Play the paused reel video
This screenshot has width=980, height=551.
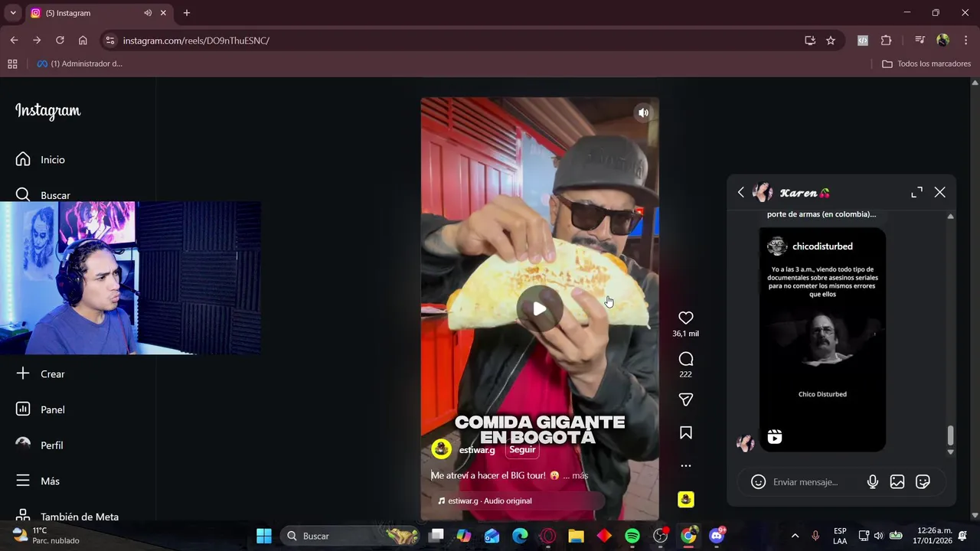pyautogui.click(x=539, y=308)
